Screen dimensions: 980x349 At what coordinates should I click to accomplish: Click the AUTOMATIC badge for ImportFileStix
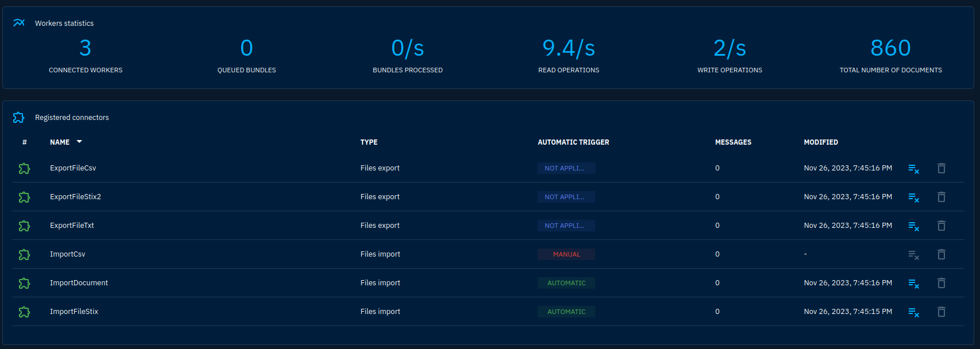[x=566, y=312]
